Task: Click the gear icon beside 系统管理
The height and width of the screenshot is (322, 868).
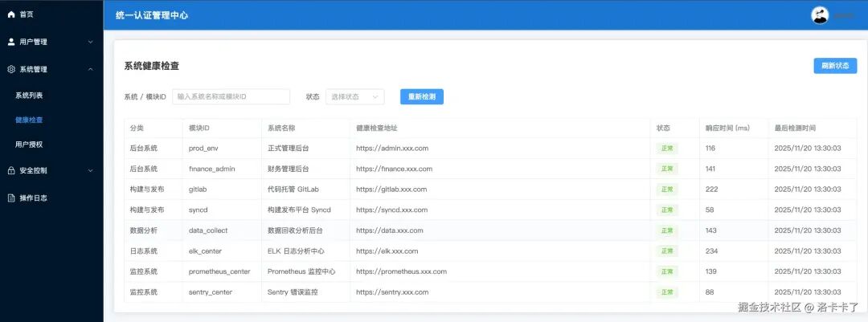Action: pos(11,69)
